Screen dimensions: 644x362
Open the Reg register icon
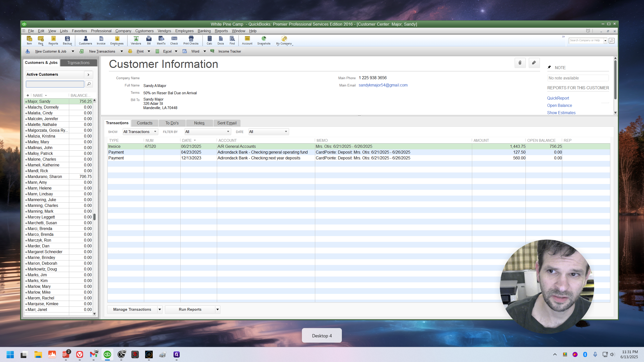coord(41,40)
